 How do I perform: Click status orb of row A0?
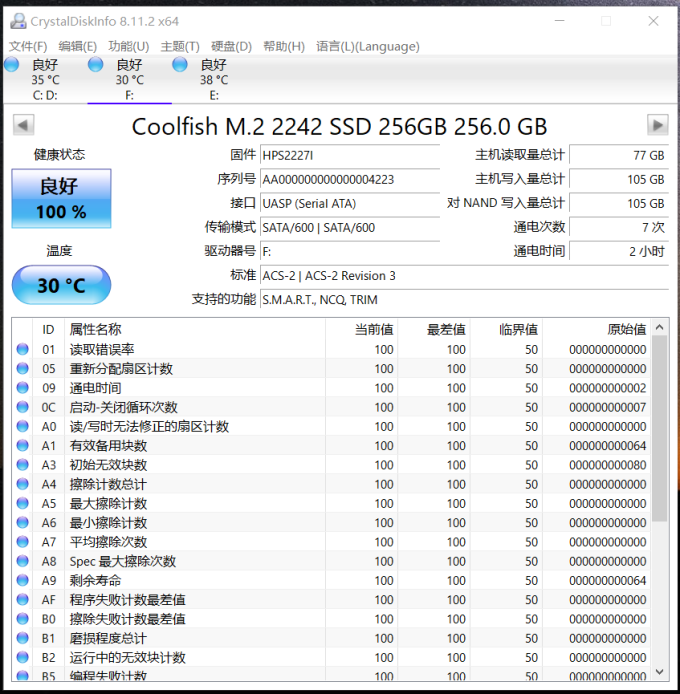click(x=23, y=426)
